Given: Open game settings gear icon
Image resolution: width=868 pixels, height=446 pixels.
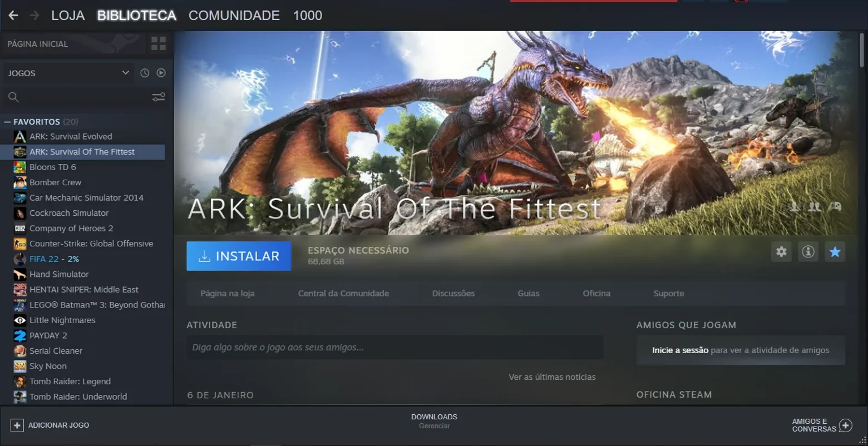Looking at the screenshot, I should 781,252.
